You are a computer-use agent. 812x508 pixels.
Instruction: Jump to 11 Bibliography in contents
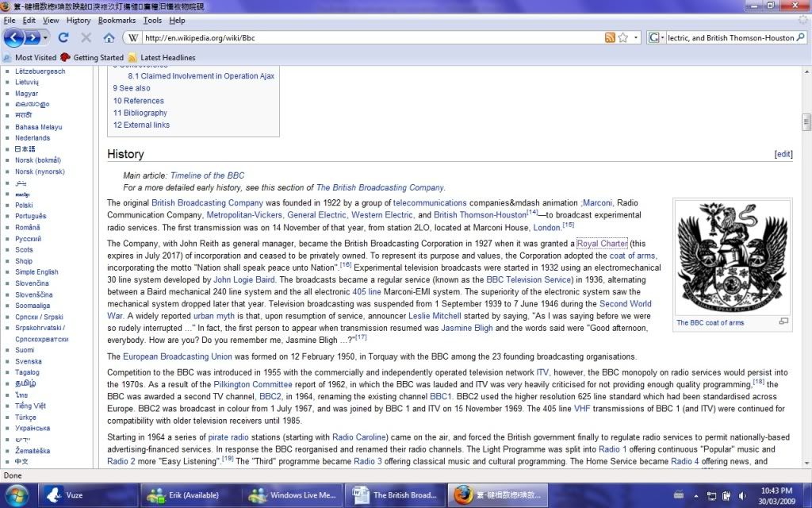pyautogui.click(x=140, y=113)
